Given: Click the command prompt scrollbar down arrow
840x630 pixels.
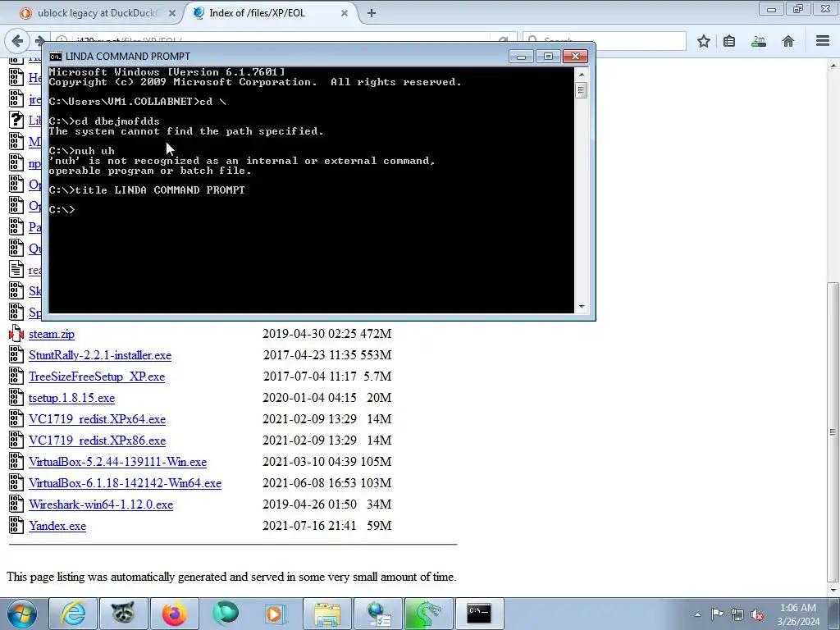Looking at the screenshot, I should point(582,307).
